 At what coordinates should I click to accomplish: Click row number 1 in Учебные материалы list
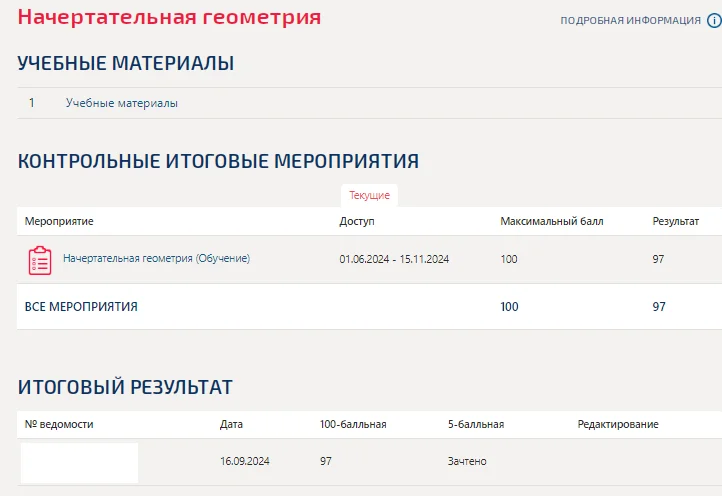pyautogui.click(x=31, y=103)
